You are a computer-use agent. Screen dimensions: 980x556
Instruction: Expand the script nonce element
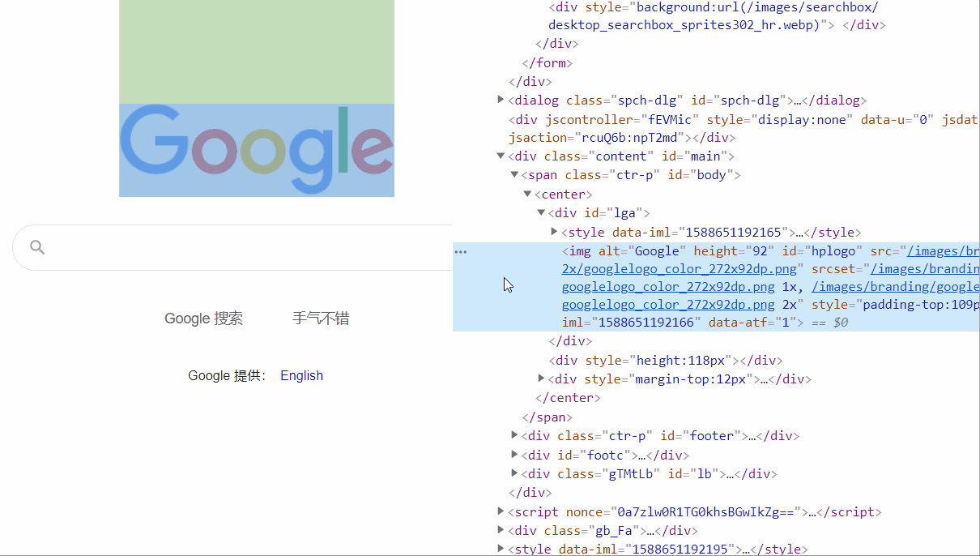pos(501,511)
